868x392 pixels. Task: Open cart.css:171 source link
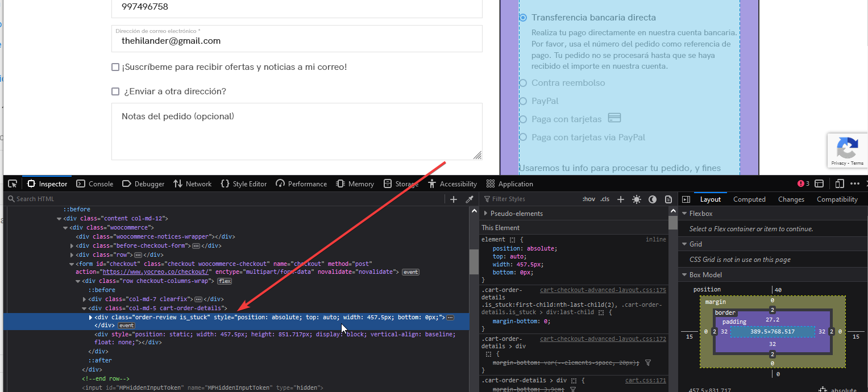(646, 381)
